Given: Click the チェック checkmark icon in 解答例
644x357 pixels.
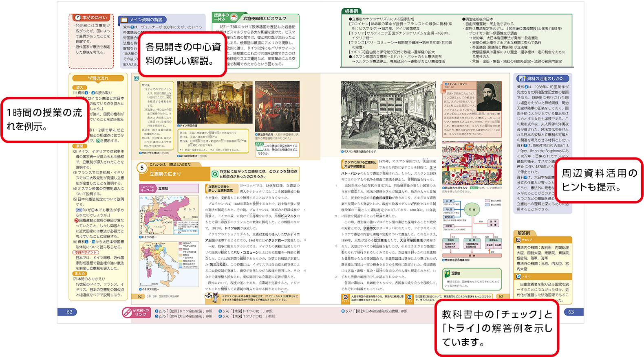Looking at the screenshot, I should click(x=518, y=240).
